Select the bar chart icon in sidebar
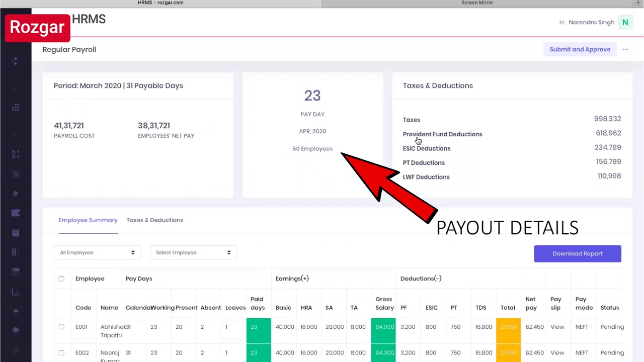The width and height of the screenshot is (644, 362). click(x=16, y=291)
